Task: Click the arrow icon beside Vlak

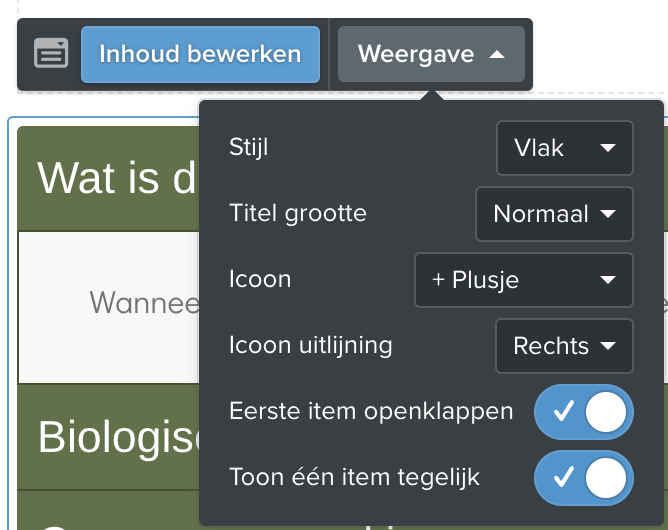Action: click(608, 148)
